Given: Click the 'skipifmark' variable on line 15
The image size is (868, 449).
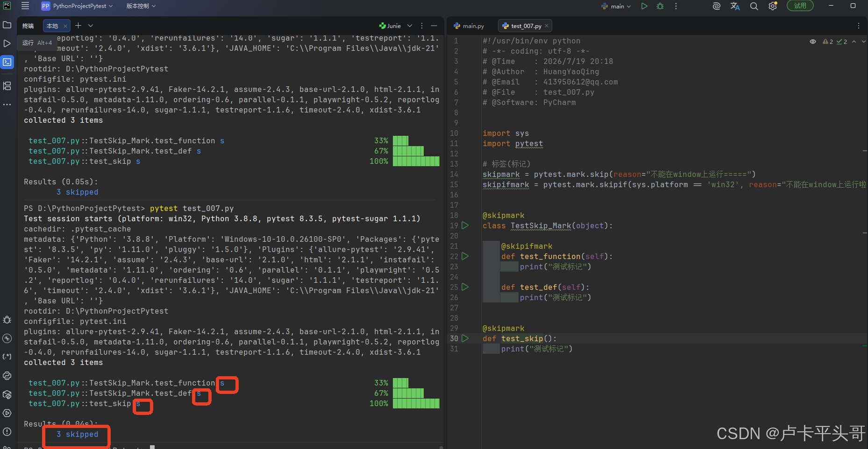Looking at the screenshot, I should point(506,185).
